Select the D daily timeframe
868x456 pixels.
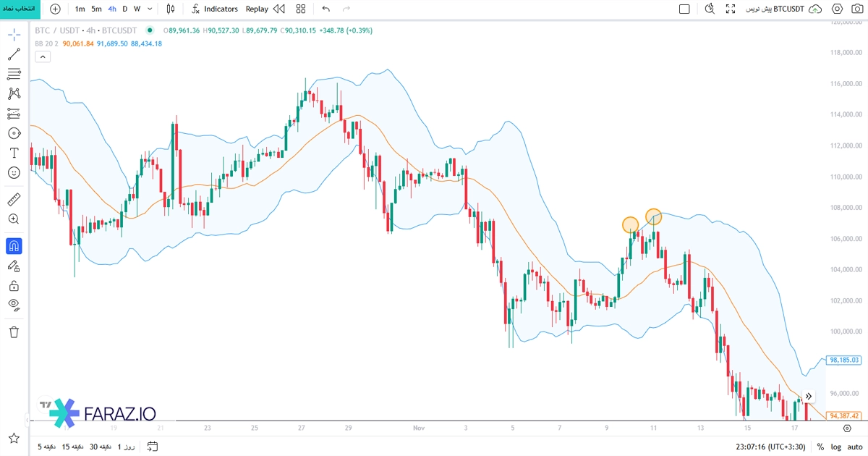pos(124,9)
